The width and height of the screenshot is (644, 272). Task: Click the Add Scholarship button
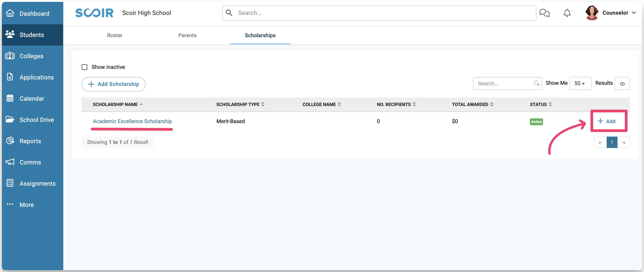pos(113,84)
